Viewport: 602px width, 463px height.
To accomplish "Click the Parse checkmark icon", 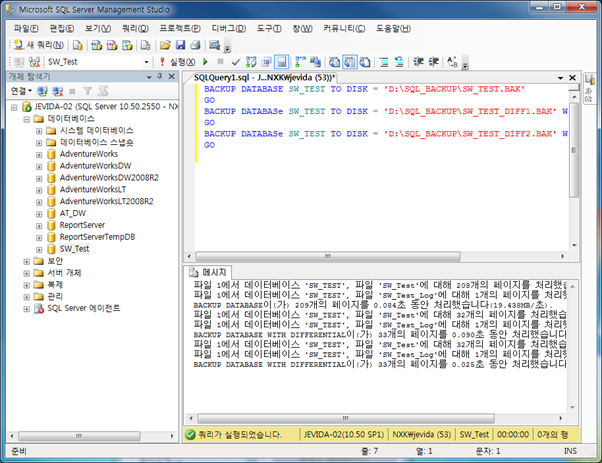I will 236,62.
